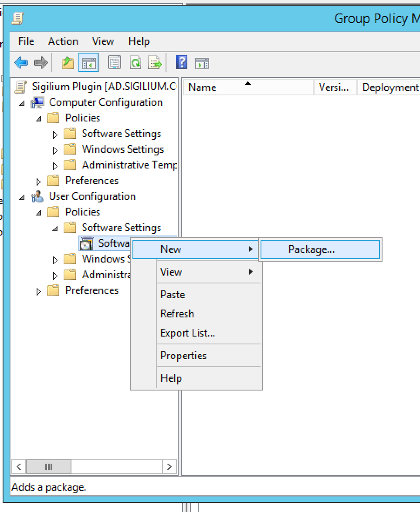Sort by the Name column header
This screenshot has width=420, height=512.
248,87
